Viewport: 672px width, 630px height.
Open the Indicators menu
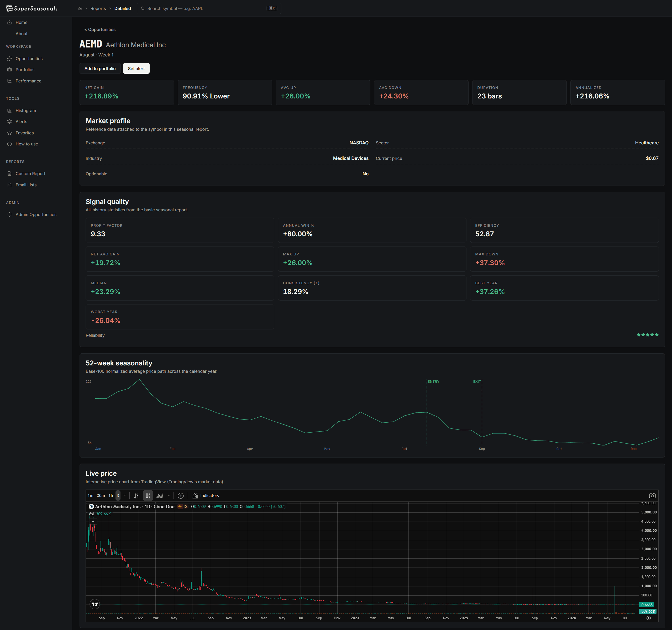pyautogui.click(x=206, y=496)
